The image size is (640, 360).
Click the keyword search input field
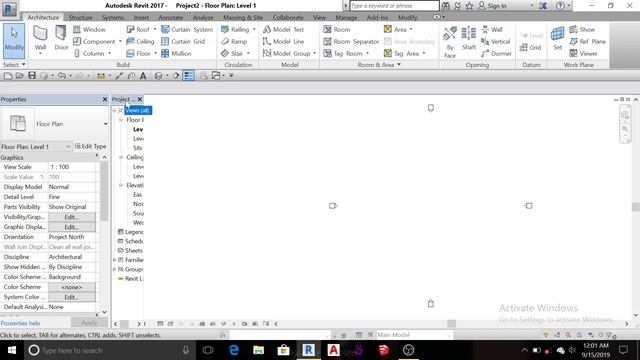coord(394,6)
